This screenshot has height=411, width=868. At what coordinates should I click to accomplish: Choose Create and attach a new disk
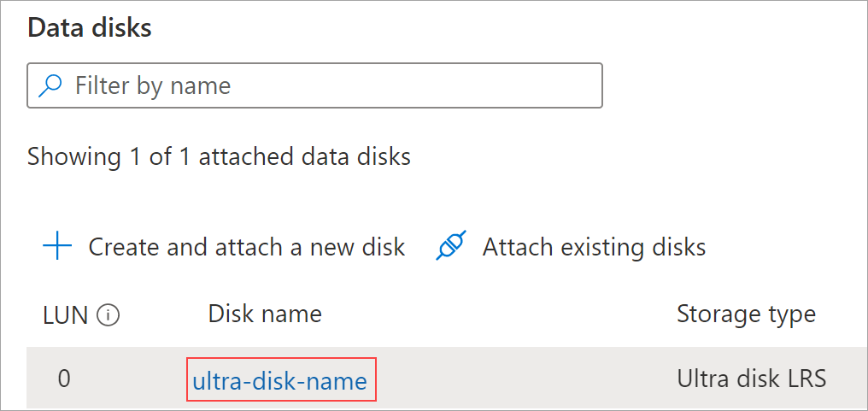point(246,248)
